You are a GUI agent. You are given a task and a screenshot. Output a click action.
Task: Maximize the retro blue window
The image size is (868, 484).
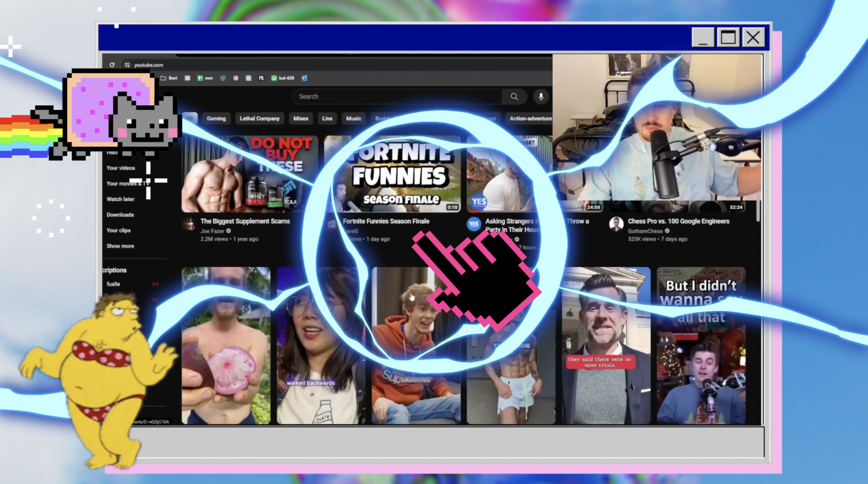pos(728,38)
